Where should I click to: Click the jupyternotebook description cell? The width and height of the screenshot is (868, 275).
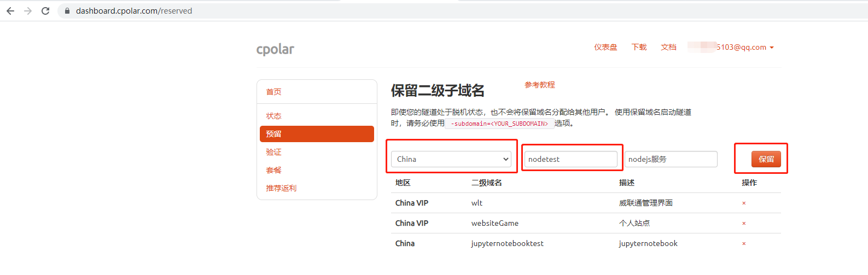(648, 243)
